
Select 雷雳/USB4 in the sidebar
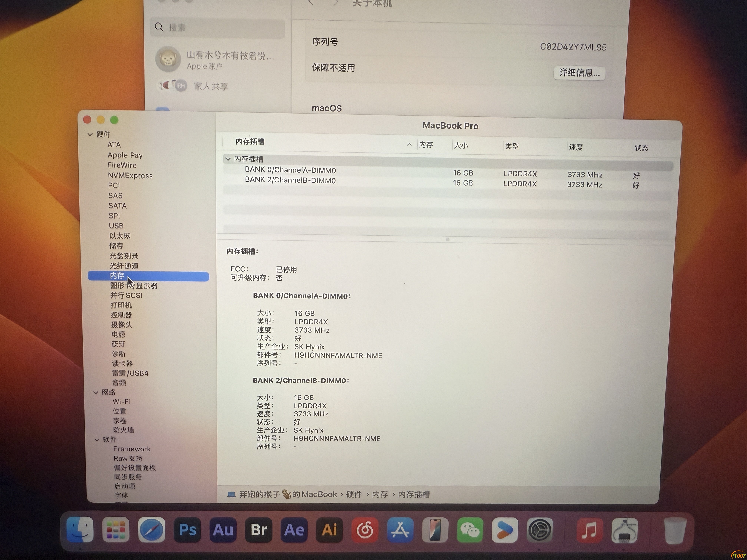(130, 373)
